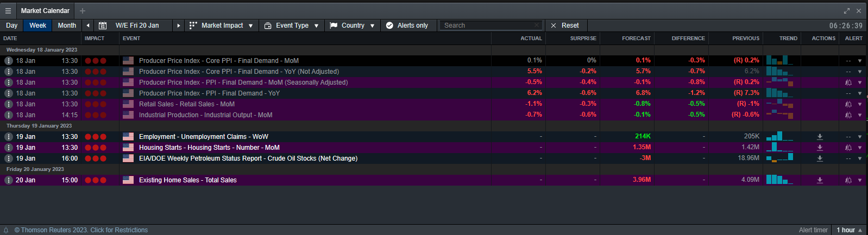
Task: Switch to the Day view
Action: point(12,26)
